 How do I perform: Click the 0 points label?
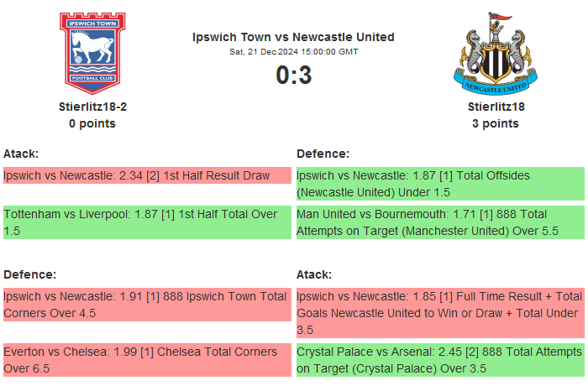(92, 123)
